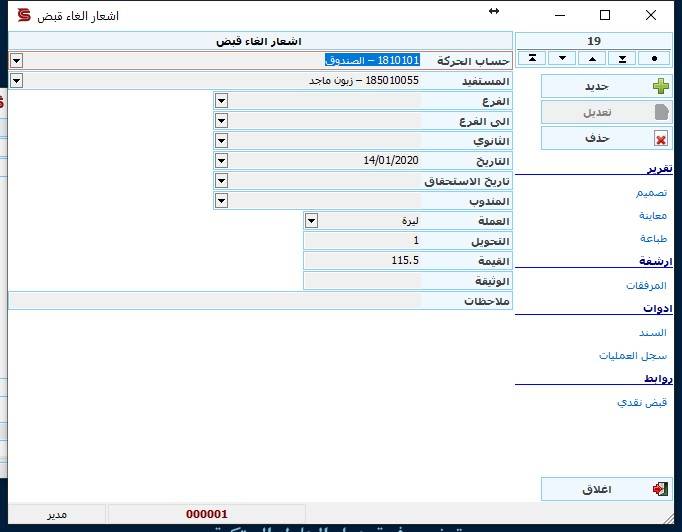This screenshot has width=682, height=532.
Task: Open the العملة currency dropdown
Action: [311, 221]
